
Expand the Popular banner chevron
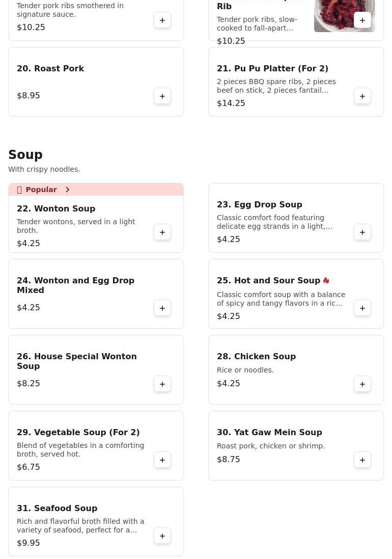pyautogui.click(x=68, y=190)
